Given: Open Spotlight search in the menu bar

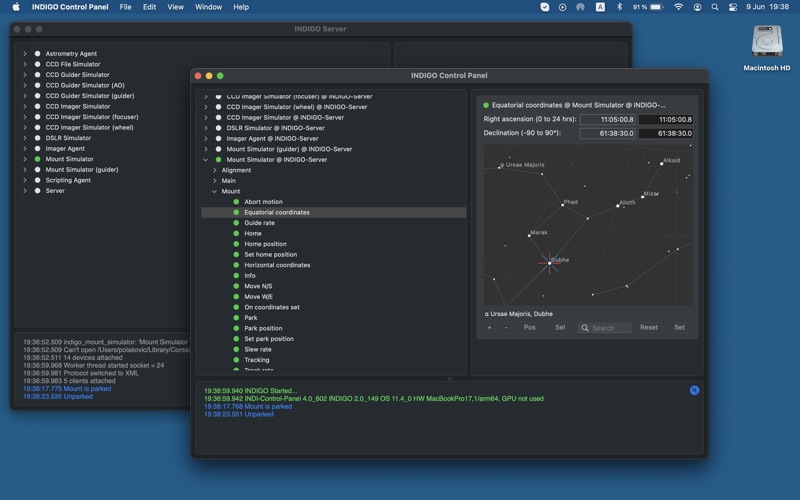Looking at the screenshot, I should click(x=715, y=7).
